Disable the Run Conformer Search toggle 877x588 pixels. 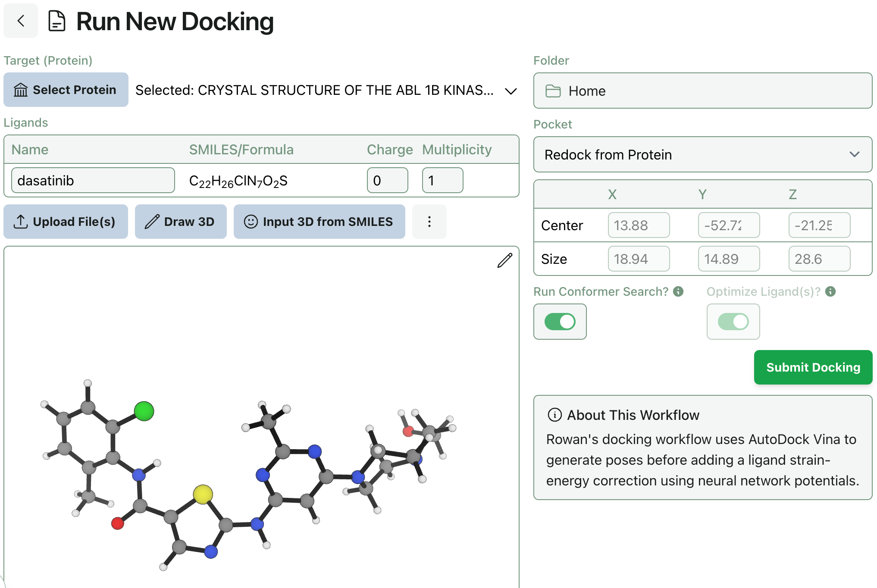[x=560, y=322]
